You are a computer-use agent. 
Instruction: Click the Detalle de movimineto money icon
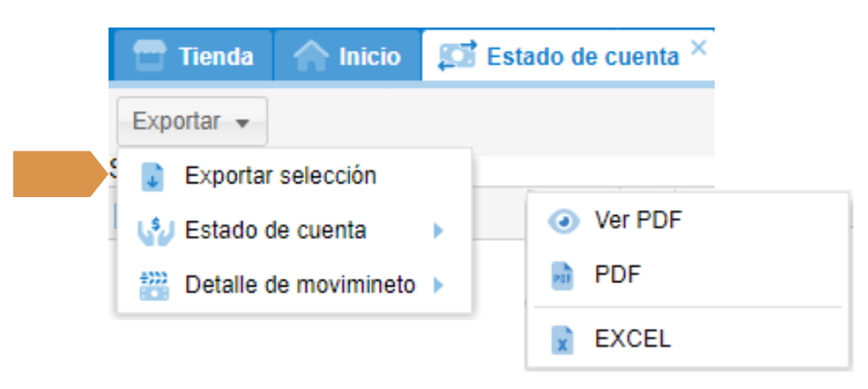pos(154,285)
